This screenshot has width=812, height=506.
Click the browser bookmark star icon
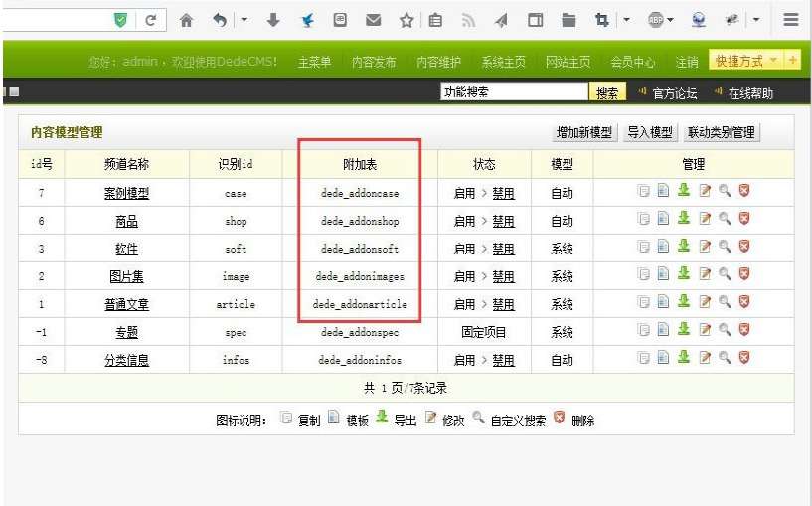click(406, 20)
